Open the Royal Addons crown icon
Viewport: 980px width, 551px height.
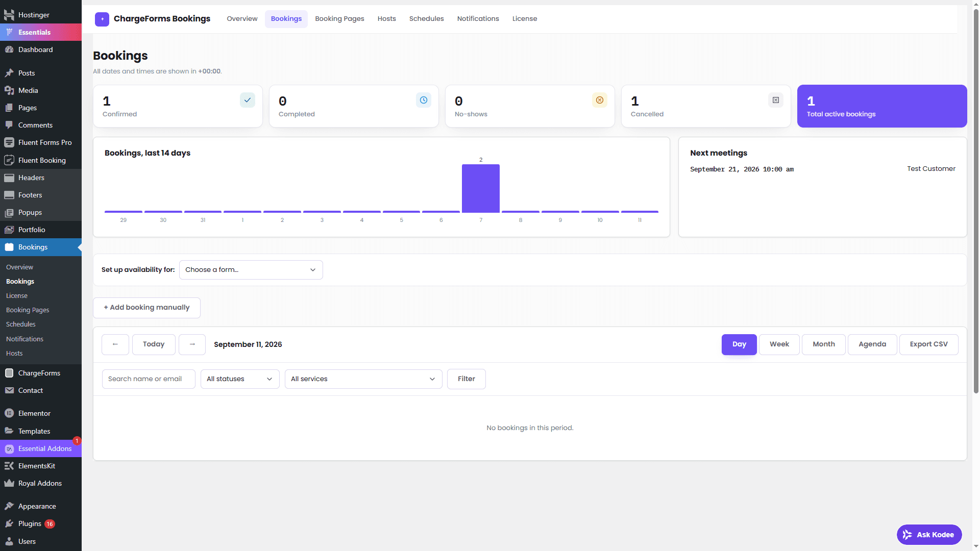tap(9, 483)
